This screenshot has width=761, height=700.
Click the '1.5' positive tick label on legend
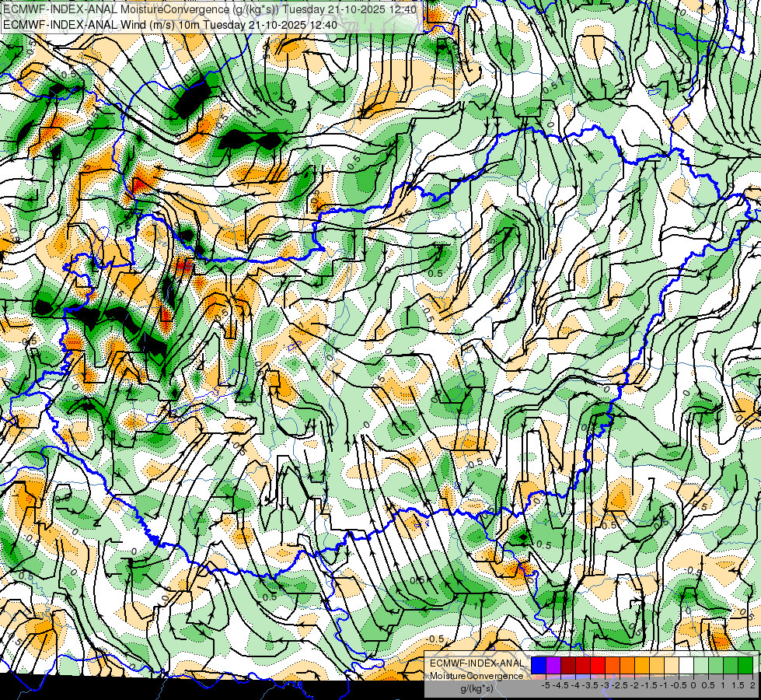(x=738, y=685)
